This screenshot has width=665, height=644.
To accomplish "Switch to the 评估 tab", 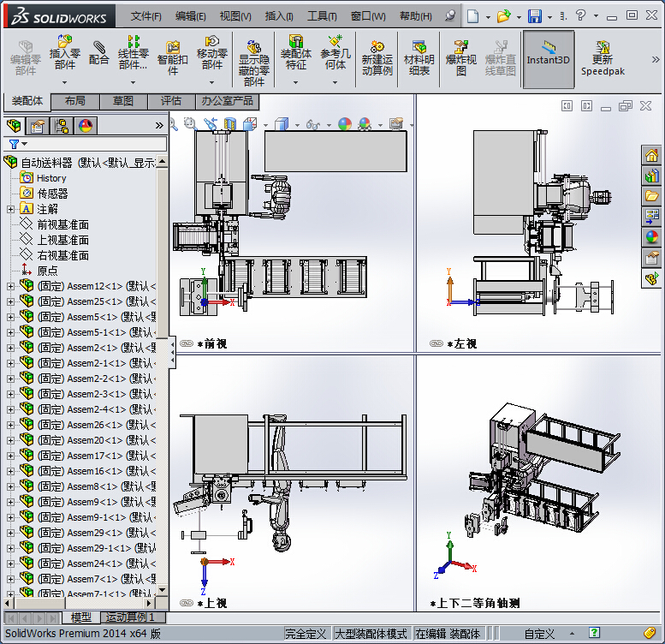I will [x=171, y=101].
